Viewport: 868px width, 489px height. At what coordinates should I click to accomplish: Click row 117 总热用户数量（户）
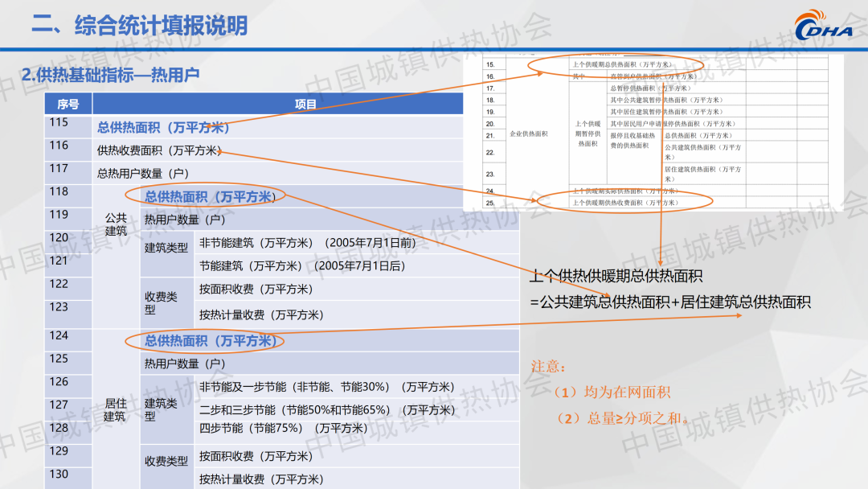(x=143, y=173)
